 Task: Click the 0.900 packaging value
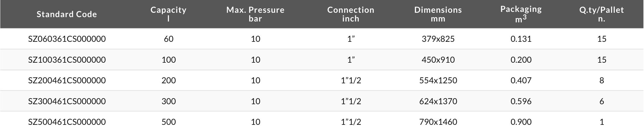[x=521, y=122]
